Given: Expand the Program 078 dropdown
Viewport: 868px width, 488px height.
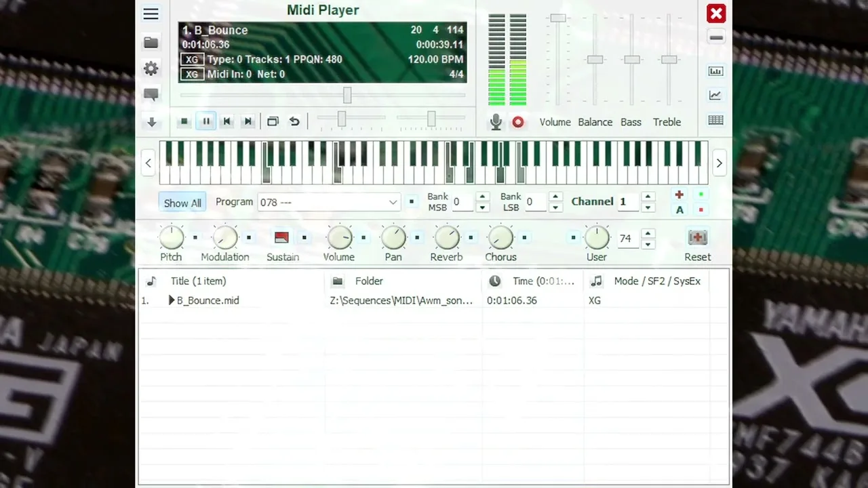Looking at the screenshot, I should (x=393, y=202).
